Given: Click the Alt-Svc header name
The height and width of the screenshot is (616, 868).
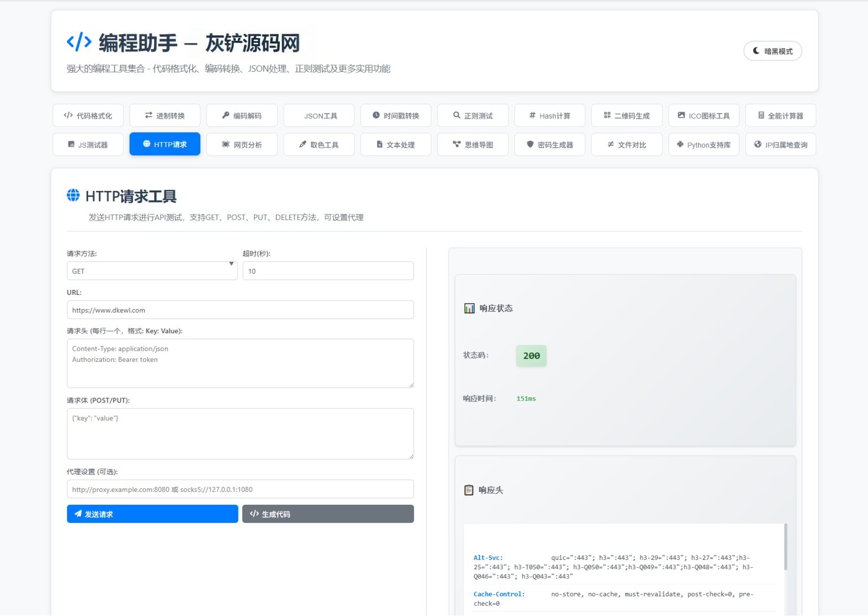Looking at the screenshot, I should tap(488, 558).
